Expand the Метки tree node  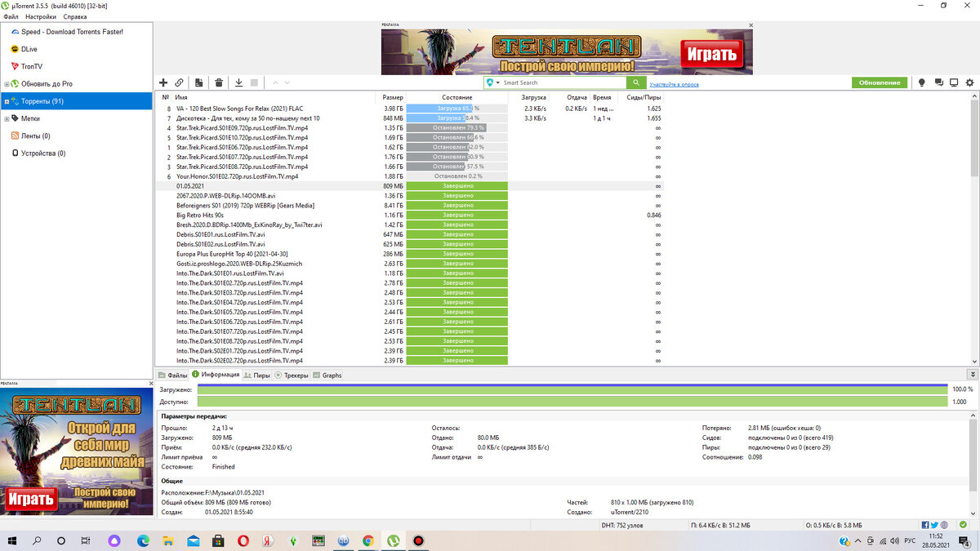coord(6,118)
